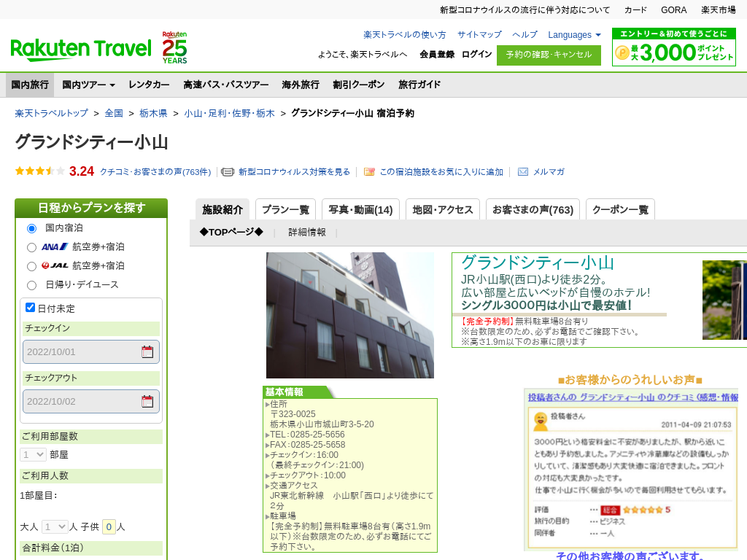
Task: Open ご利用部屋数 room count dropdown
Action: click(x=33, y=455)
